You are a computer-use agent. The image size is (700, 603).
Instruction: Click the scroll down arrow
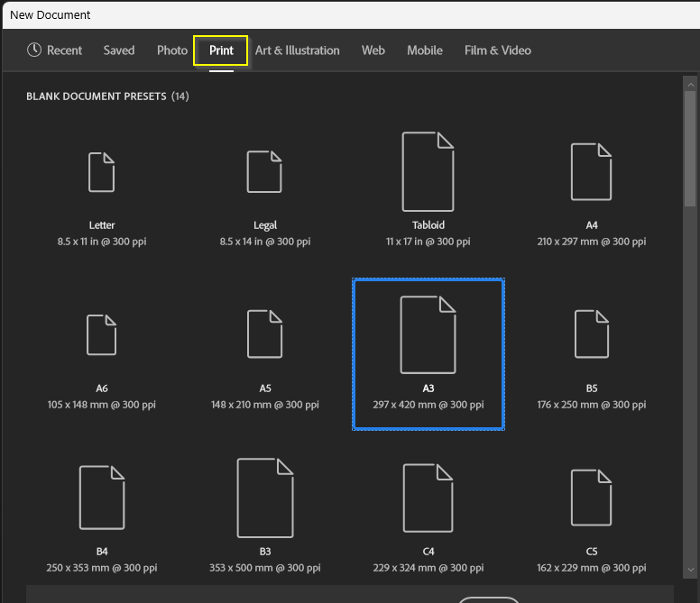[691, 570]
